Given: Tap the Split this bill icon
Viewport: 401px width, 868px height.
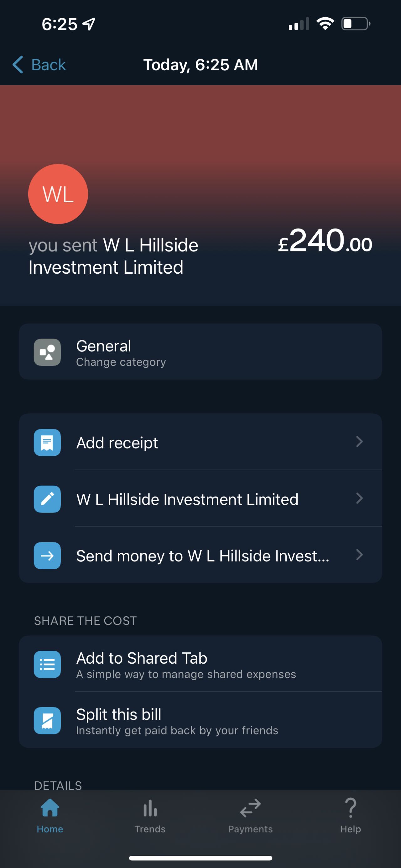Looking at the screenshot, I should pyautogui.click(x=48, y=721).
